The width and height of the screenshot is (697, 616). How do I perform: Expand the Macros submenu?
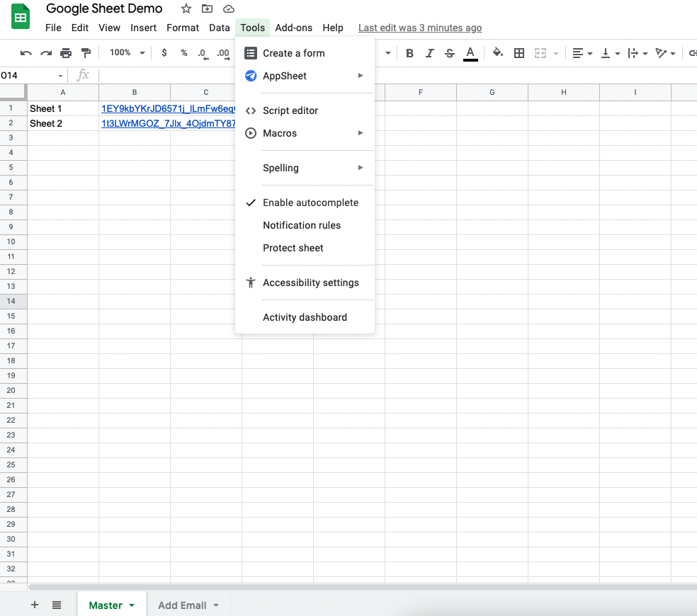coord(305,133)
